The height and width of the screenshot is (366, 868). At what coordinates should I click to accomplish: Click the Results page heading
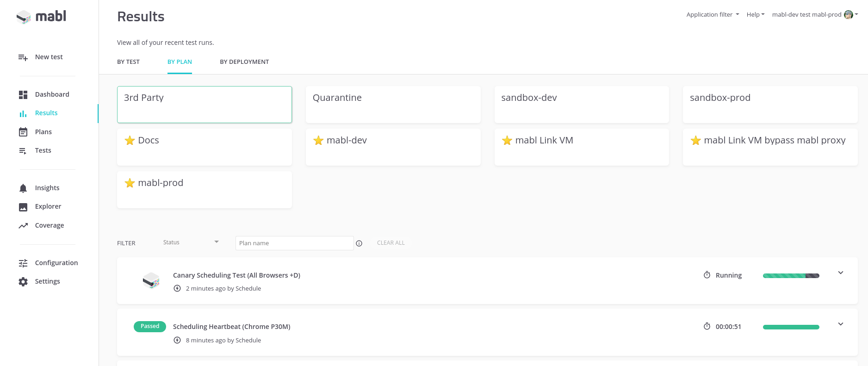coord(141,17)
